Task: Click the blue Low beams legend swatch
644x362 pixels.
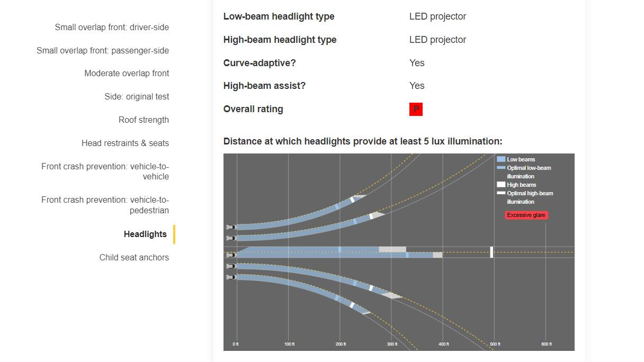Action: tap(500, 159)
